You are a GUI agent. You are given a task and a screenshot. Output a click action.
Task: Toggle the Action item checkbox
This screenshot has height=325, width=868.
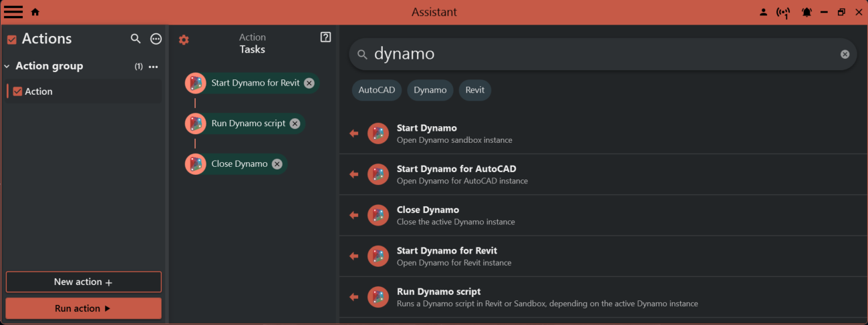pos(18,91)
